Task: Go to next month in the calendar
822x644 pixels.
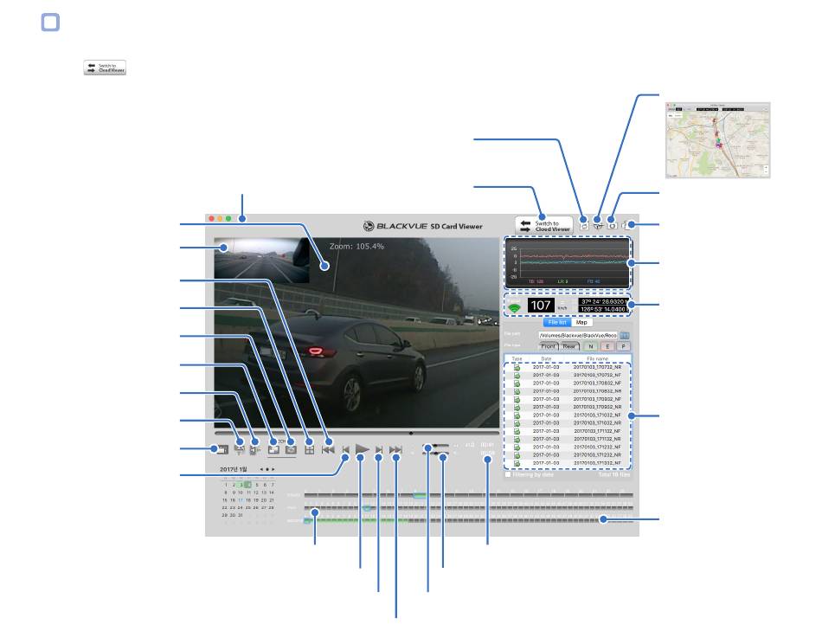Action: tap(273, 469)
